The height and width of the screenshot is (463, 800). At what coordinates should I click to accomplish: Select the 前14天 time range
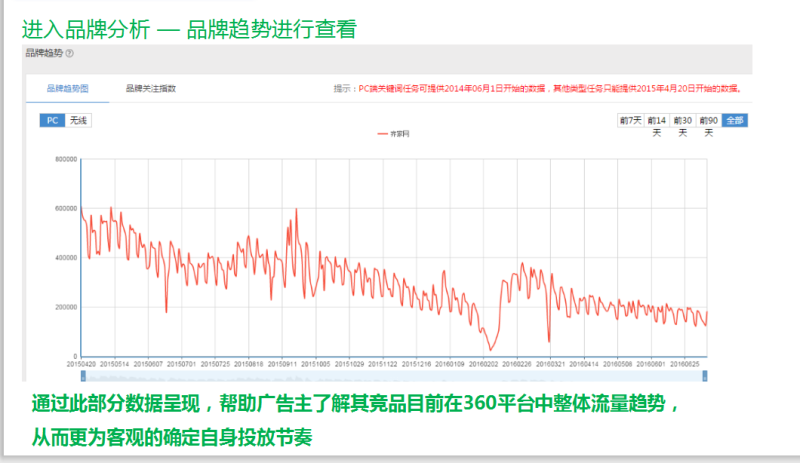(x=657, y=120)
